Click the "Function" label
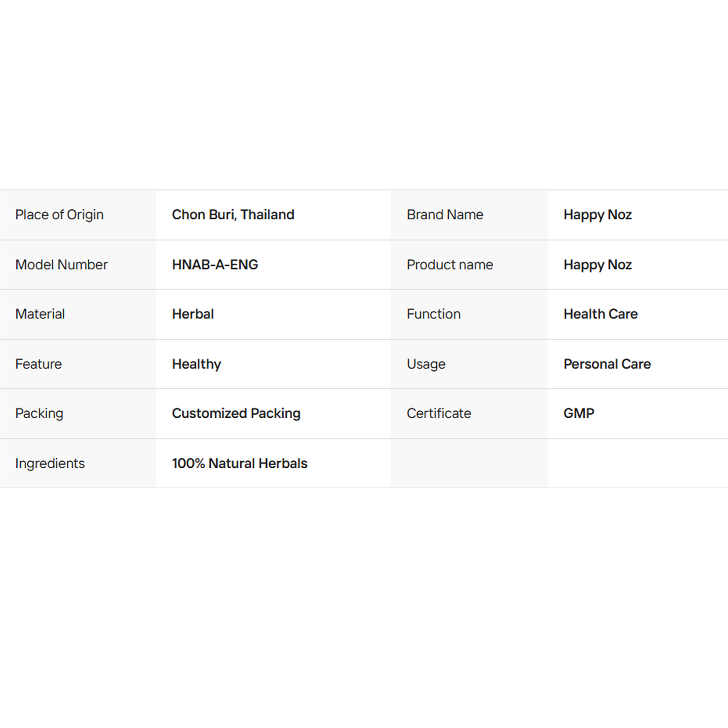Viewport: 728px width, 728px height. pos(433,314)
